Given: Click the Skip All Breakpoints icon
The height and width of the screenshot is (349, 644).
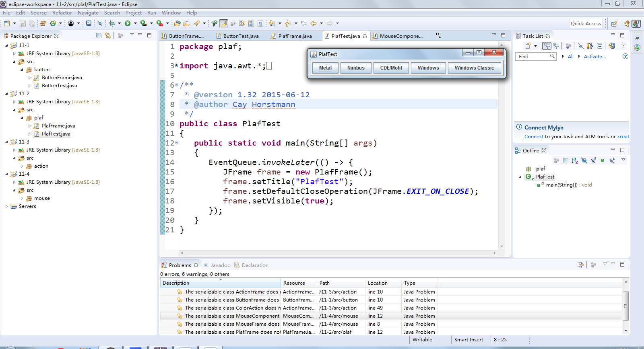Looking at the screenshot, I should pos(100,23).
